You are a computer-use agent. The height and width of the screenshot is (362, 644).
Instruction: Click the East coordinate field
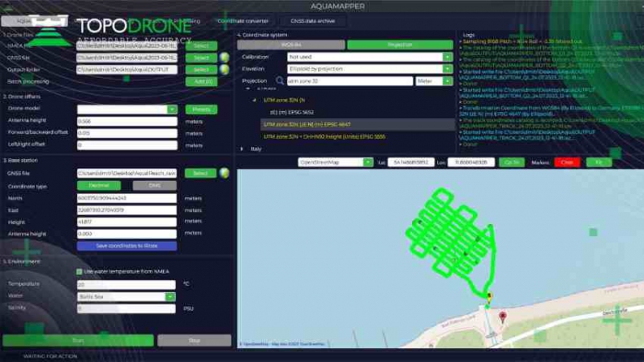coord(127,209)
